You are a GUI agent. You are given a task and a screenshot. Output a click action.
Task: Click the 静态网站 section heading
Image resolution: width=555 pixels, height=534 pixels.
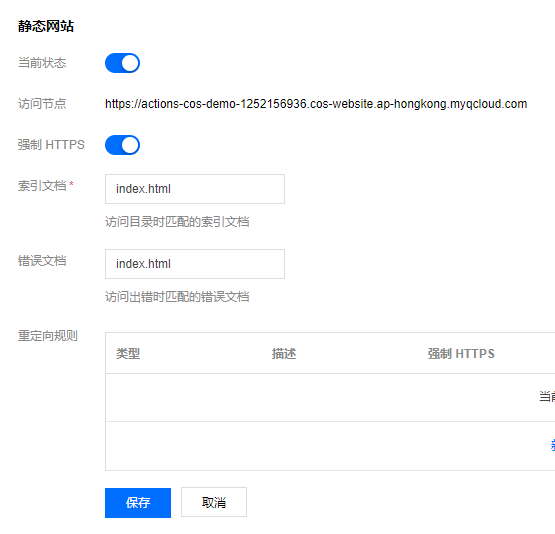point(46,26)
